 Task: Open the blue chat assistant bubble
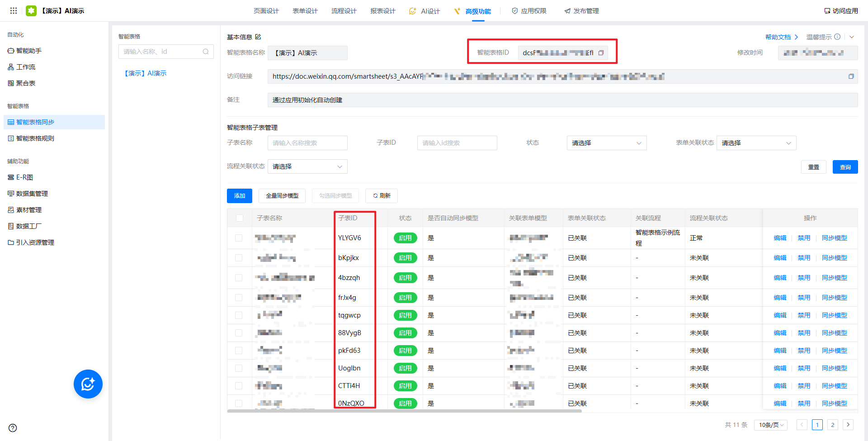point(88,384)
